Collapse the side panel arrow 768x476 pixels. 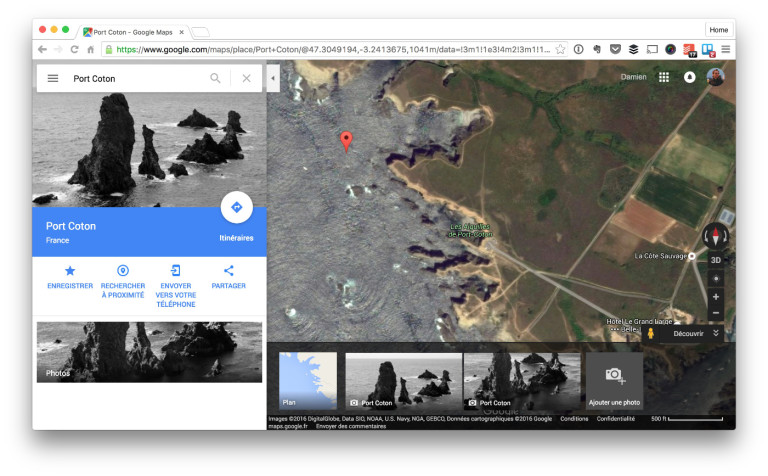point(273,77)
